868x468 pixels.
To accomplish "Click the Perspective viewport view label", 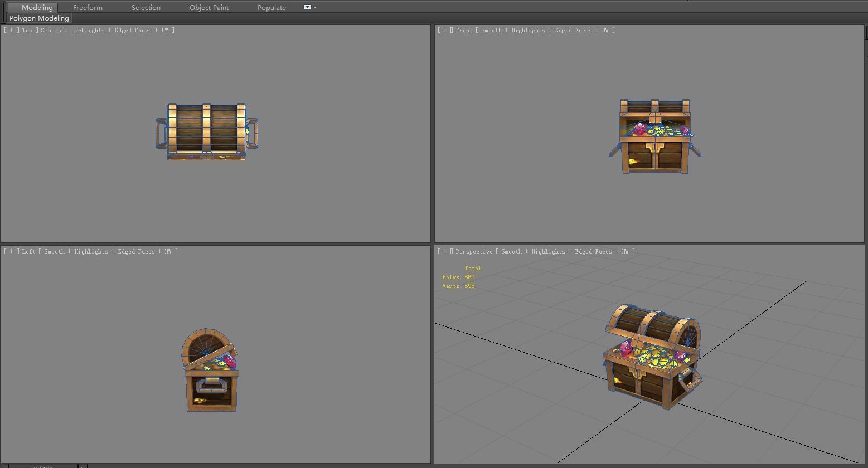I will coord(474,251).
